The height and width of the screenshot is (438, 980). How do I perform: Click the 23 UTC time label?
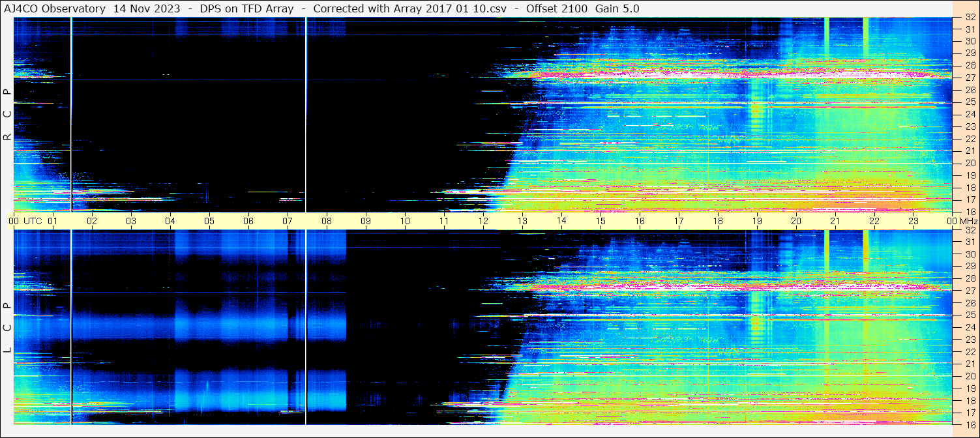point(913,221)
